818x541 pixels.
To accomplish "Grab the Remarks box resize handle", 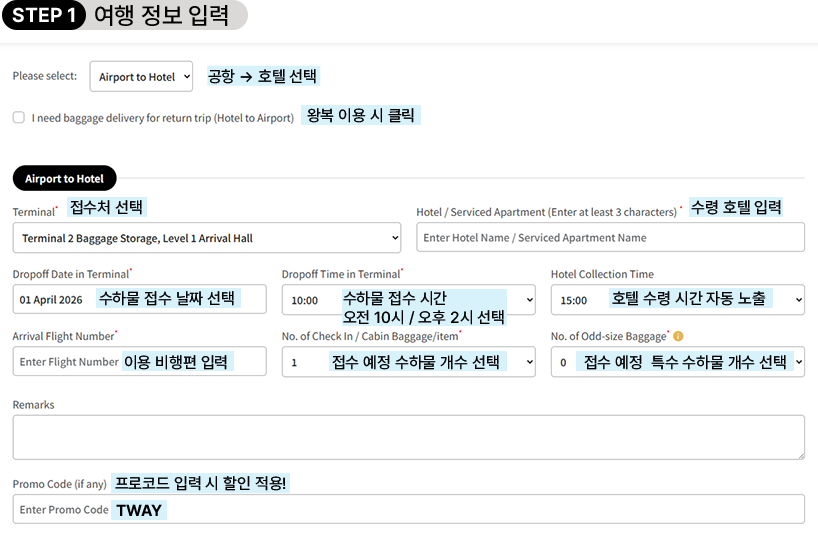I will pos(799,454).
